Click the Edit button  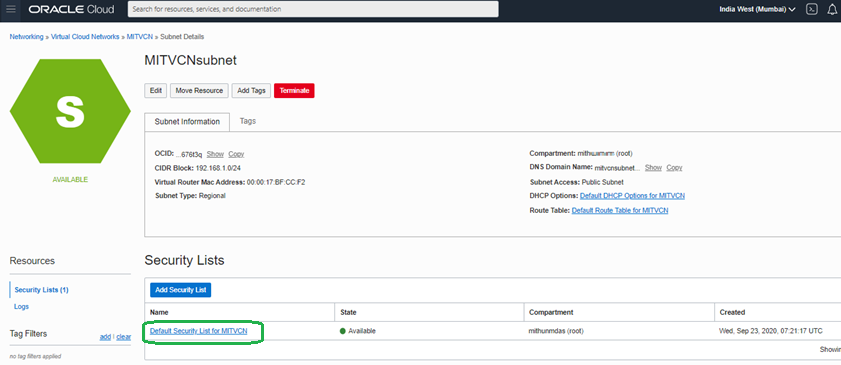coord(156,91)
